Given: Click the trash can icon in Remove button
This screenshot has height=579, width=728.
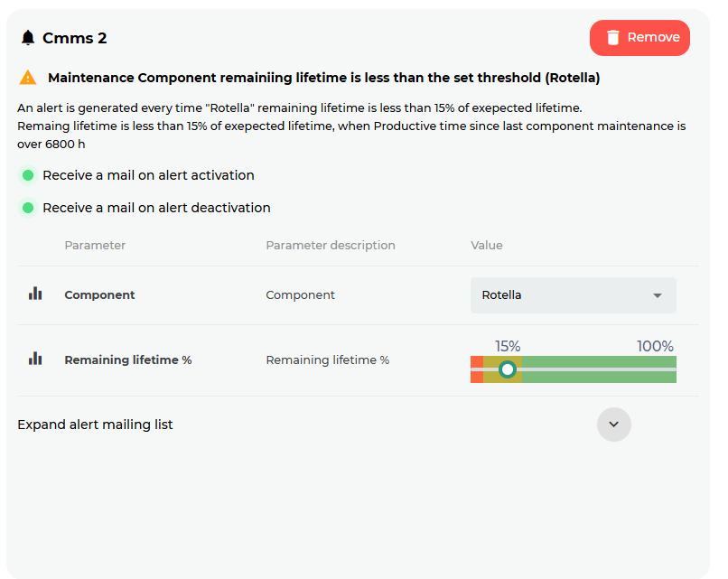Looking at the screenshot, I should pyautogui.click(x=613, y=38).
